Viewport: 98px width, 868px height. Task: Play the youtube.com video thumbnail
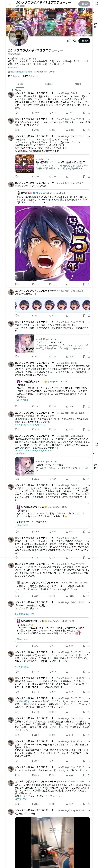tap(24, 164)
